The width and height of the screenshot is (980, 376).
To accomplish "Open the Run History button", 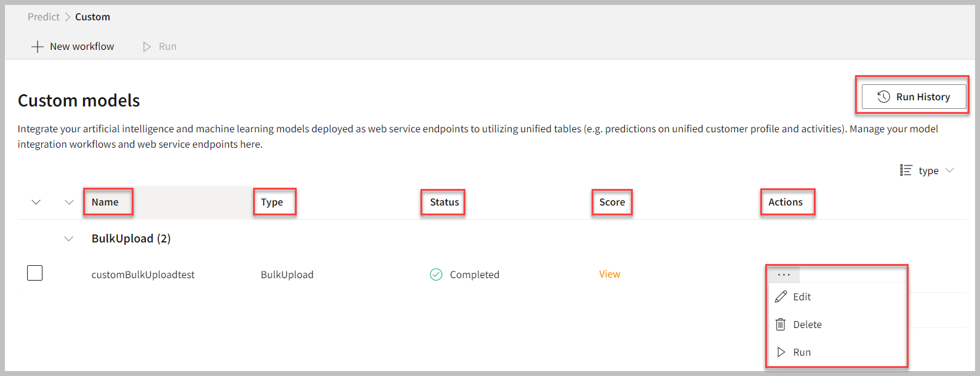I will [x=914, y=97].
